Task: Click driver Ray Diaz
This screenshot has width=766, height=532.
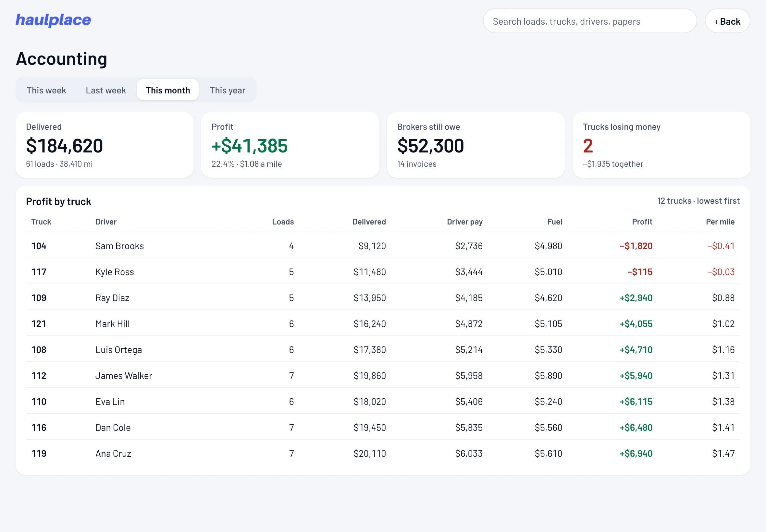Action: pyautogui.click(x=112, y=298)
